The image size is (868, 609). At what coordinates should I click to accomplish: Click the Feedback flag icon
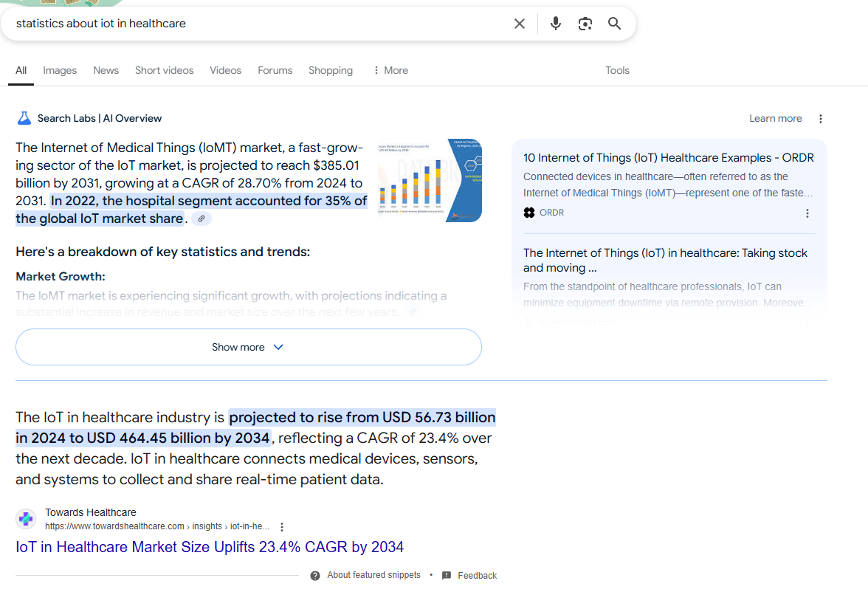tap(446, 576)
